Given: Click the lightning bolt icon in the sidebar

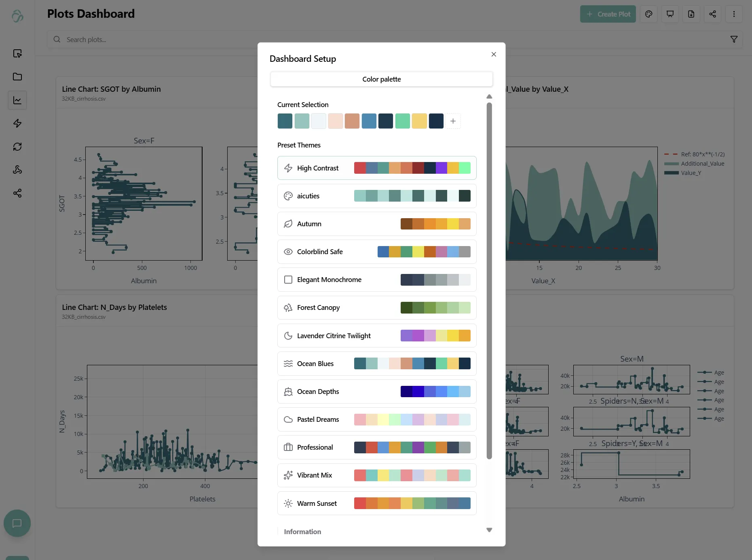Looking at the screenshot, I should [x=17, y=124].
